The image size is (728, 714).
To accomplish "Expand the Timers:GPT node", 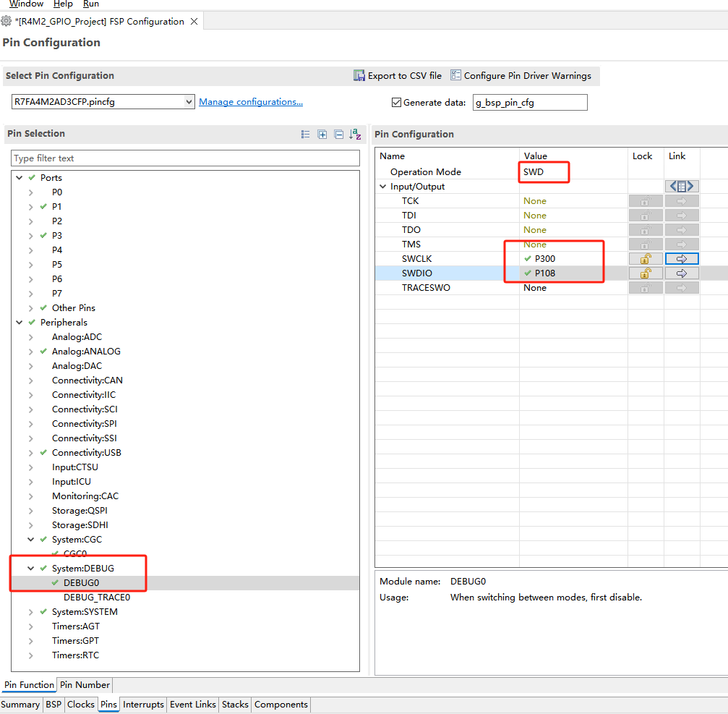I will tap(30, 641).
